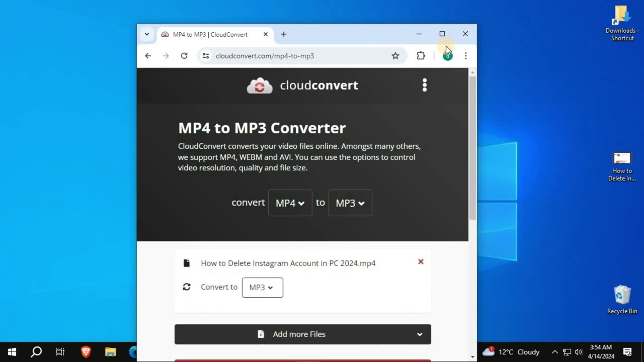
Task: Click the convert arrows icon beside Convert to
Action: pyautogui.click(x=187, y=287)
